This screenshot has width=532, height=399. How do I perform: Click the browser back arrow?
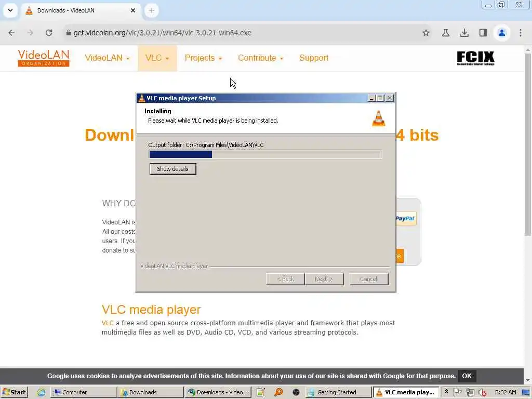tap(11, 33)
